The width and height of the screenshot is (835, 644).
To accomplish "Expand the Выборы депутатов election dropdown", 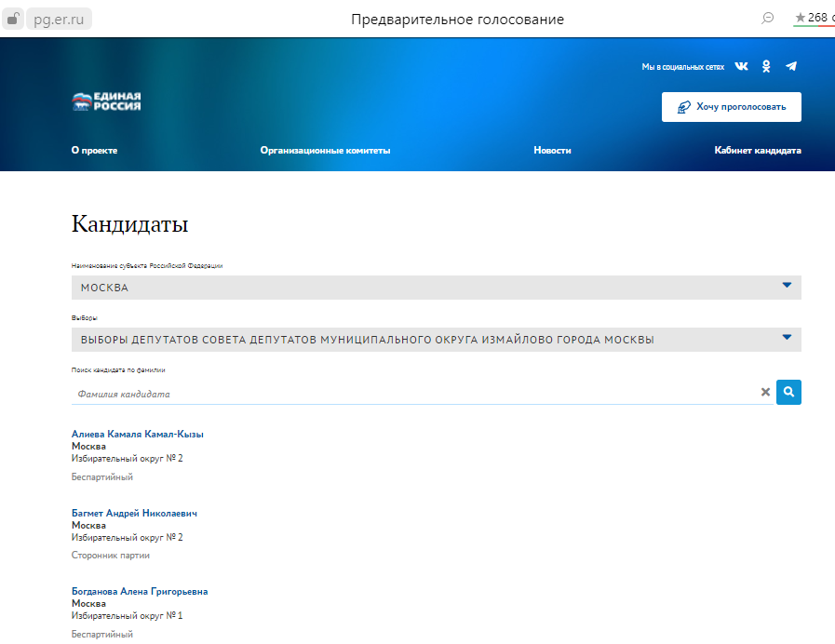I will pyautogui.click(x=437, y=340).
